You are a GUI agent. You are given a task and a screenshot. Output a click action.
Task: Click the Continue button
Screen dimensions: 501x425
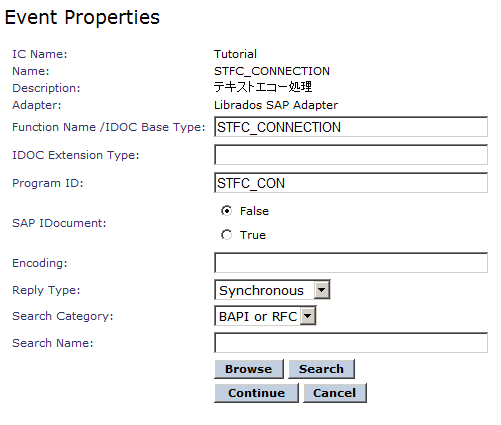click(x=256, y=393)
